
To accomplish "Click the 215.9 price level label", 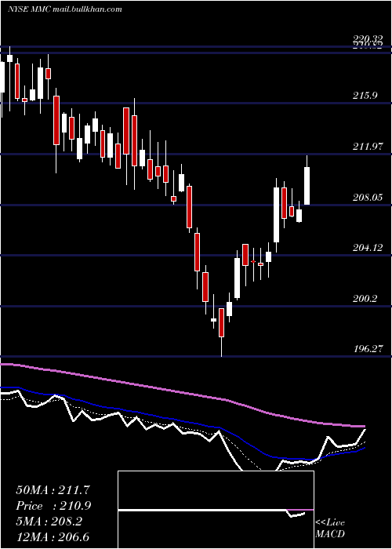I will (365, 95).
